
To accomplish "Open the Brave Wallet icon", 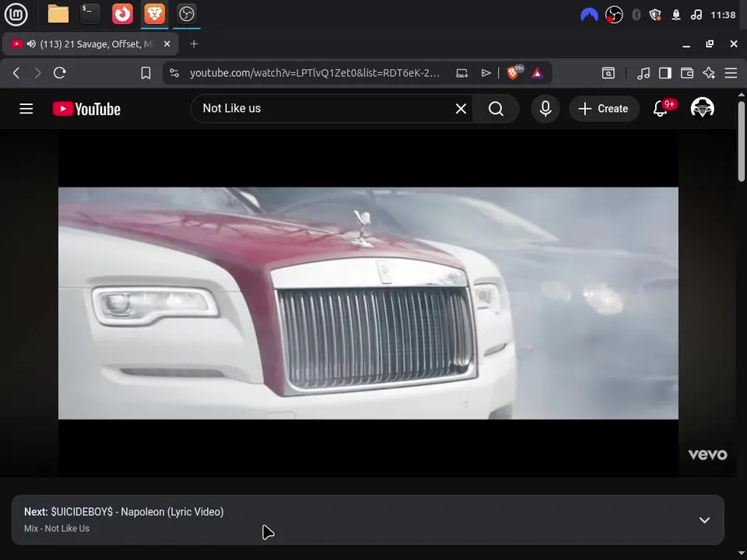I will pyautogui.click(x=687, y=73).
